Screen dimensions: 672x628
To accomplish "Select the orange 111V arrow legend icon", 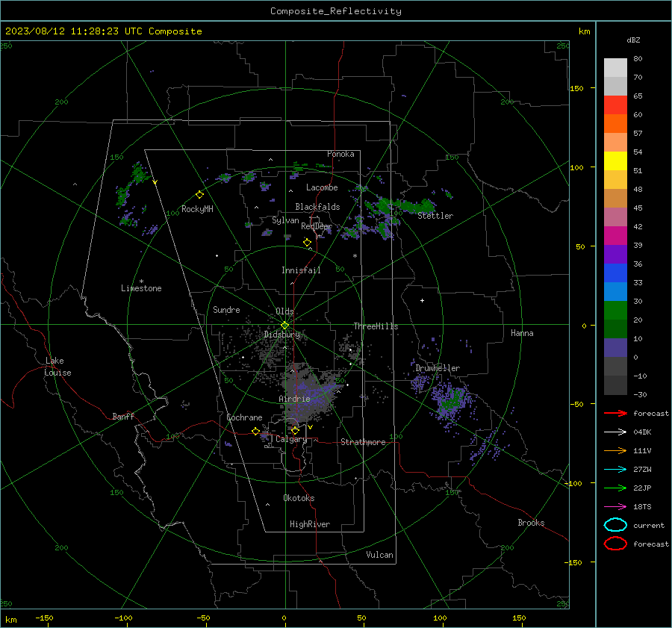I will [615, 450].
